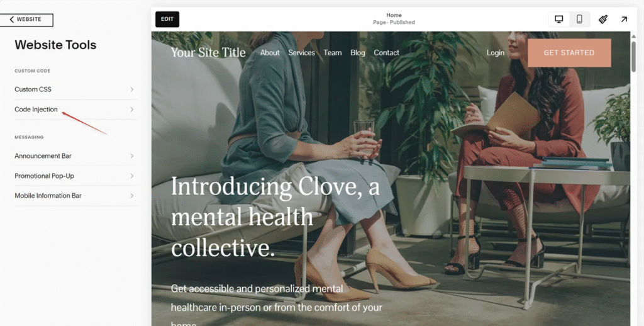
Task: Open Services nav link
Action: click(x=301, y=53)
